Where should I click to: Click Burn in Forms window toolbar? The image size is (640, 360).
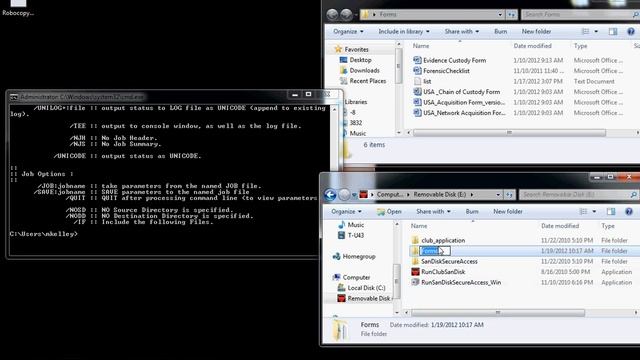pos(500,31)
